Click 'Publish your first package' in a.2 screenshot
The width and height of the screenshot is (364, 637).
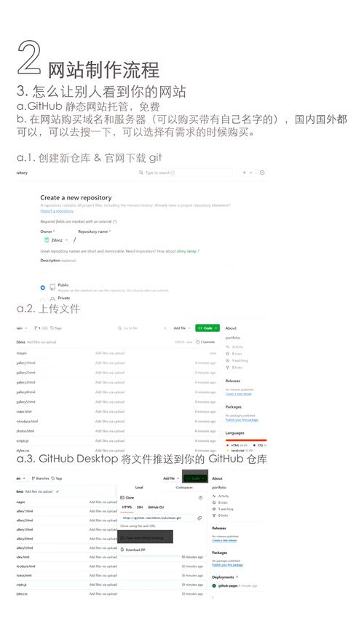click(x=242, y=420)
